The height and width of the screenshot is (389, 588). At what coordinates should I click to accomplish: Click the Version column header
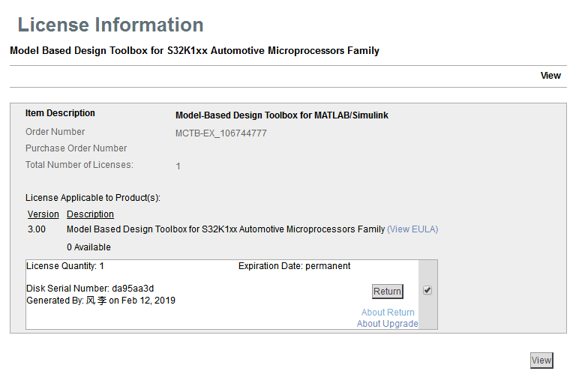click(43, 214)
